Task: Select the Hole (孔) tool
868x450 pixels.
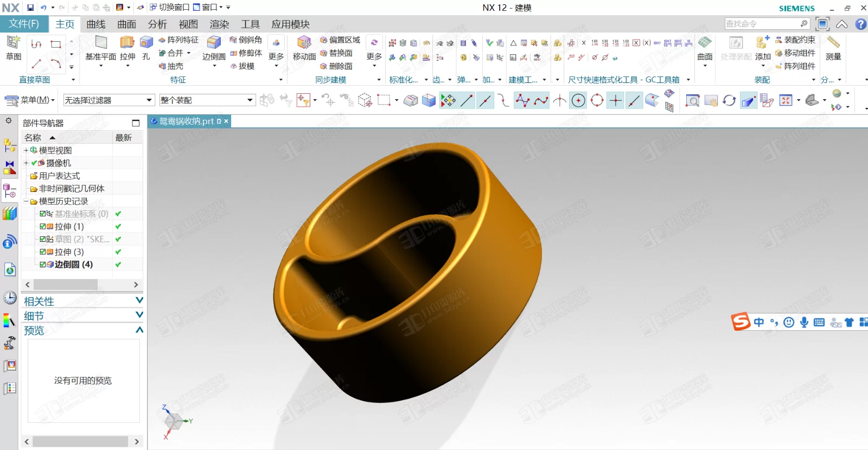Action: 146,48
